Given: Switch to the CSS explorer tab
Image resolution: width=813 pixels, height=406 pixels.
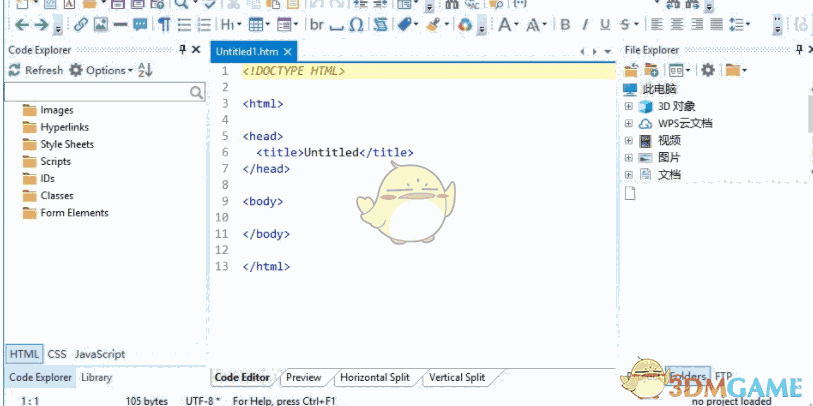Looking at the screenshot, I should (x=57, y=354).
